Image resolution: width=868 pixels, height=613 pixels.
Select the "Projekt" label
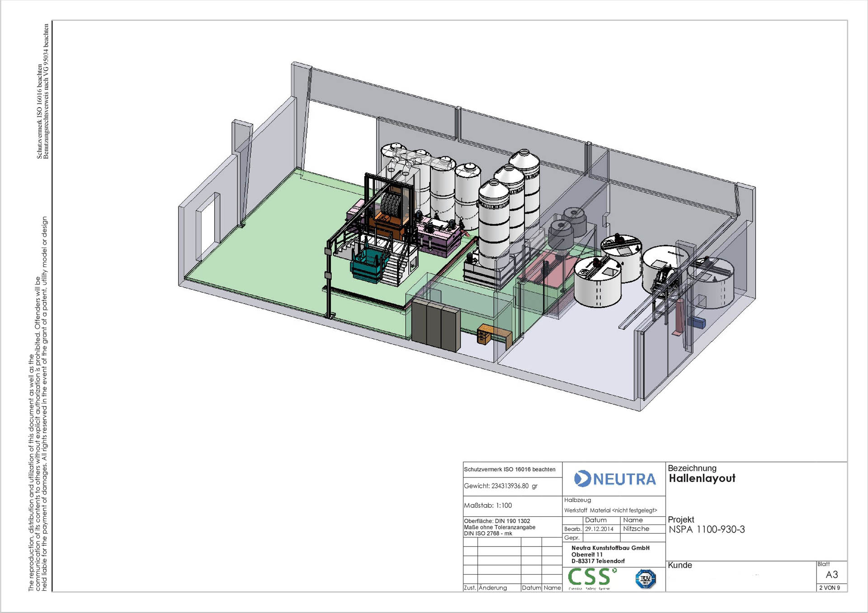pos(681,519)
